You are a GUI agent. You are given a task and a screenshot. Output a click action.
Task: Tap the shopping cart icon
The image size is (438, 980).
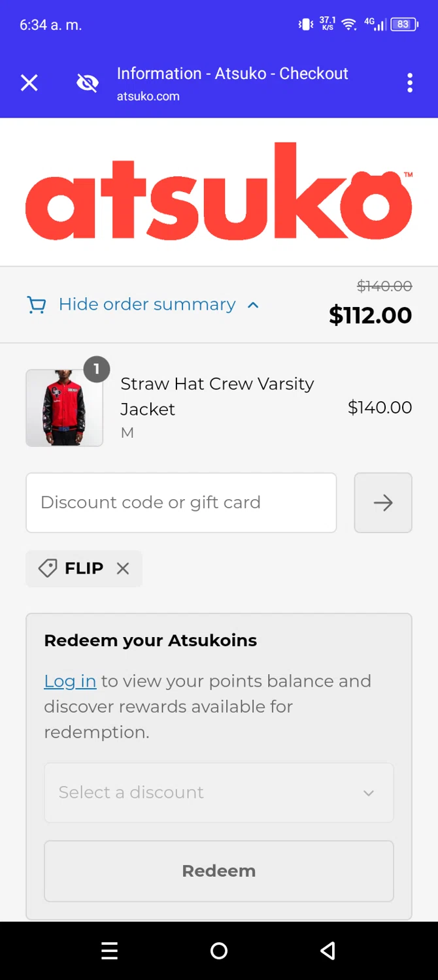37,305
